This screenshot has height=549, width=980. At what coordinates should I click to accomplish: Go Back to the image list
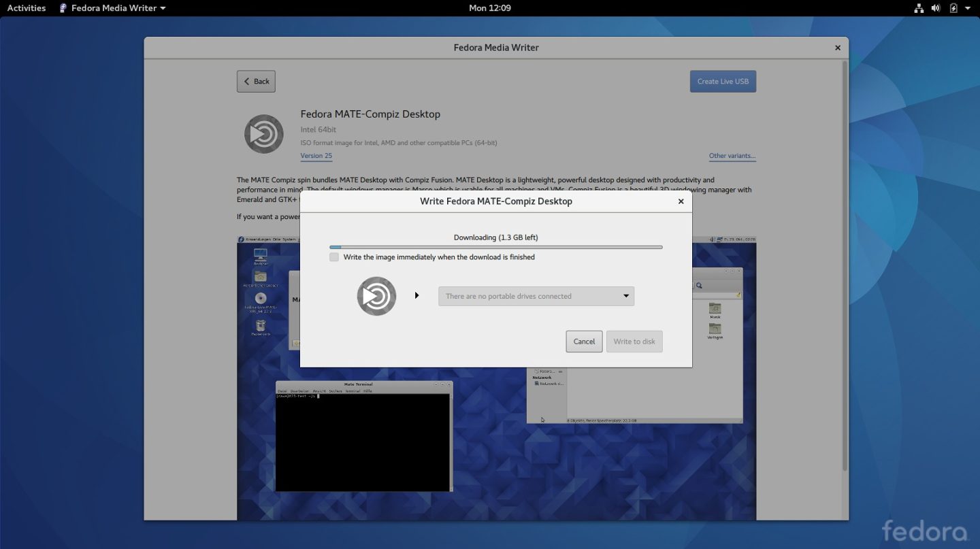pyautogui.click(x=256, y=81)
